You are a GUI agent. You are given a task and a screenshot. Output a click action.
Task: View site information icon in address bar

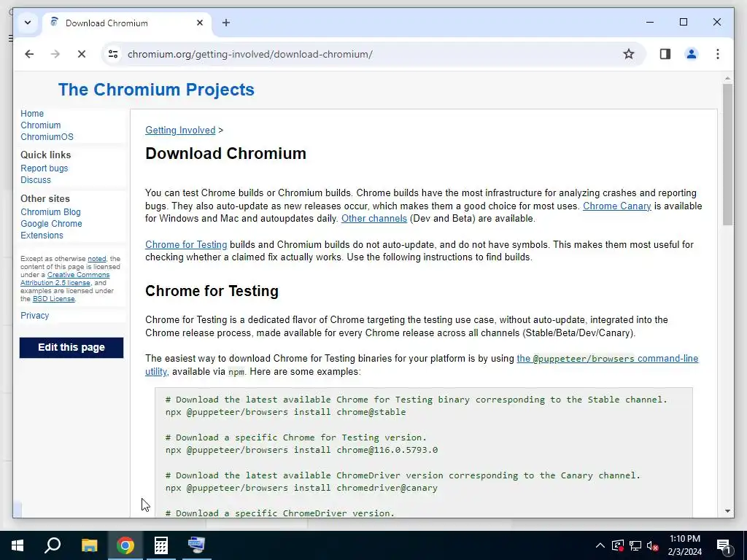(113, 54)
